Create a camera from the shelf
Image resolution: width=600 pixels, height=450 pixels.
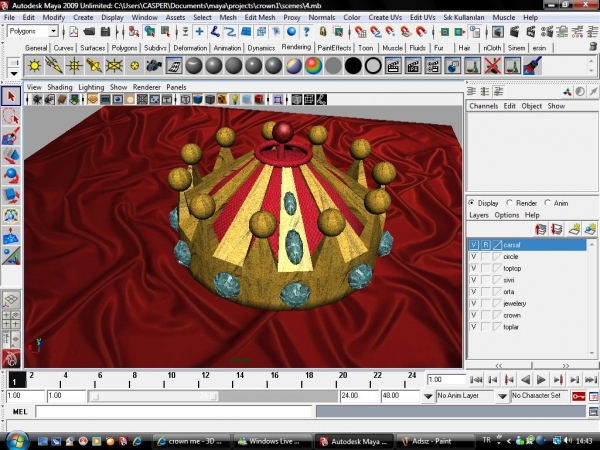(x=154, y=66)
